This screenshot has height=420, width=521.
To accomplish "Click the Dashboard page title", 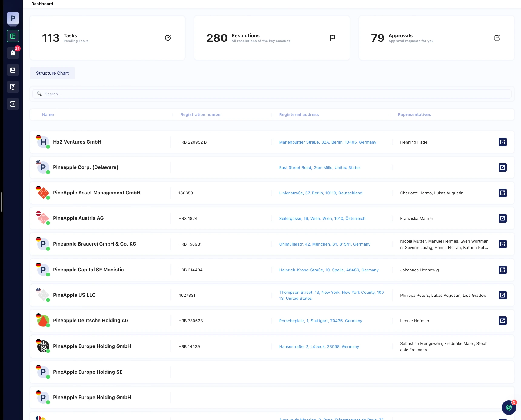I will [42, 4].
